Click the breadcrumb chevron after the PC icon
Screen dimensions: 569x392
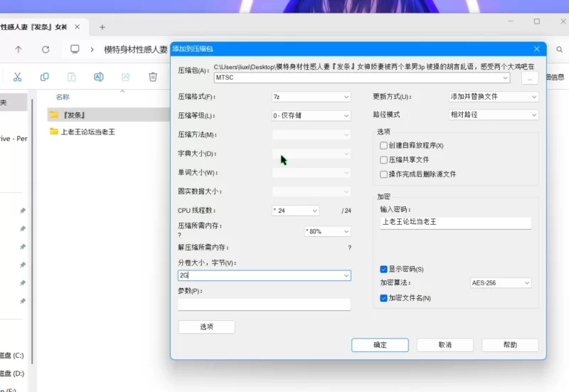92,49
